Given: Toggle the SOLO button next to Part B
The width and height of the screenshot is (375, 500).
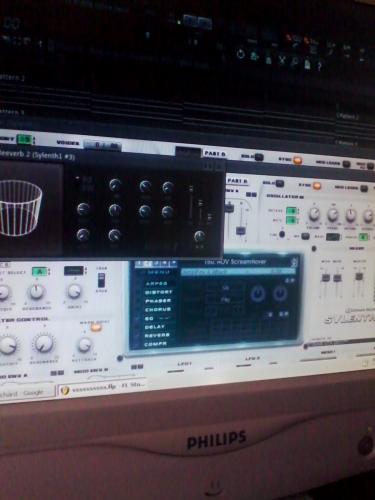Looking at the screenshot, I should pos(258,157).
